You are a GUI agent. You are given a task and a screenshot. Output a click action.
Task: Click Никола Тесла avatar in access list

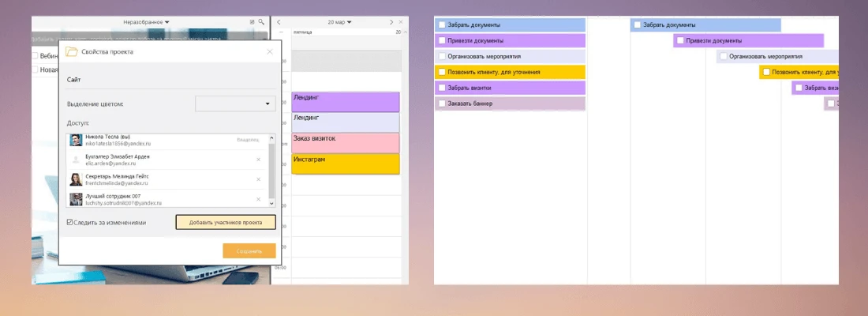(76, 140)
